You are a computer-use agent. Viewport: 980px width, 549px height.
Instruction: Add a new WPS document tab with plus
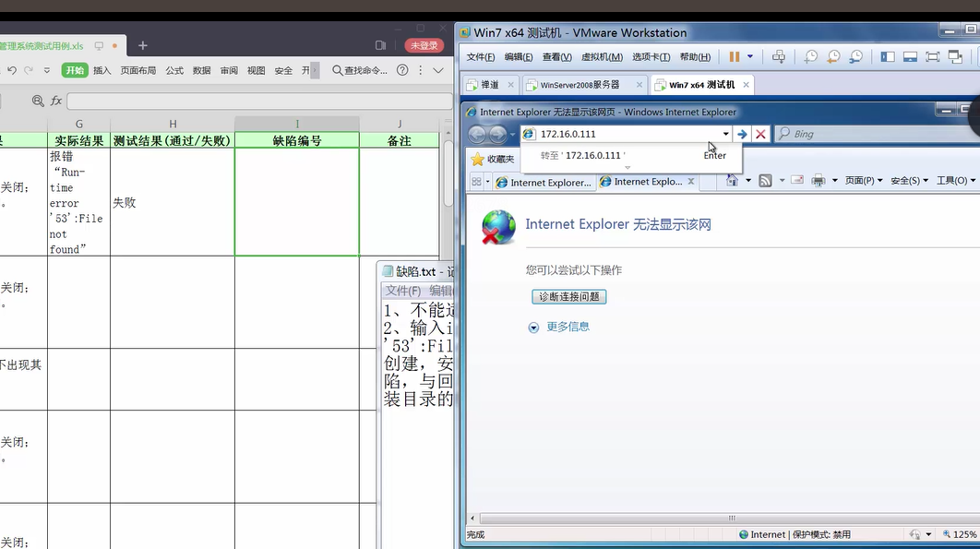click(142, 45)
